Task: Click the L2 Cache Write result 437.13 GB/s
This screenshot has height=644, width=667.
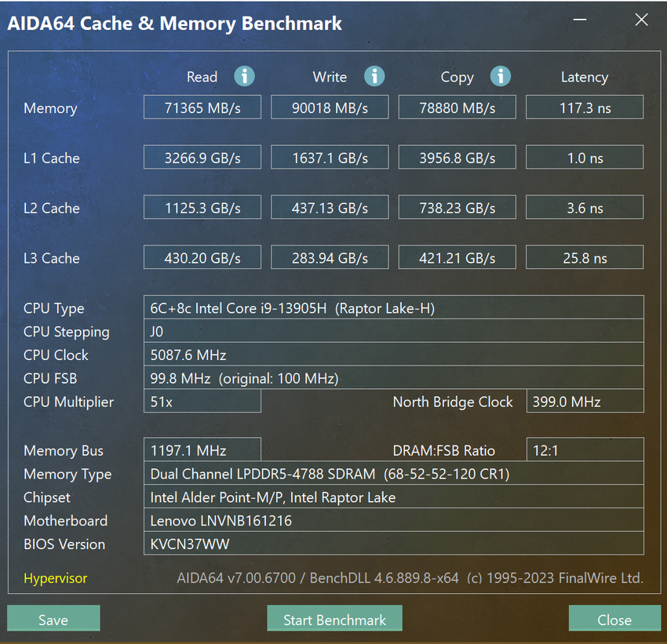Action: point(330,208)
